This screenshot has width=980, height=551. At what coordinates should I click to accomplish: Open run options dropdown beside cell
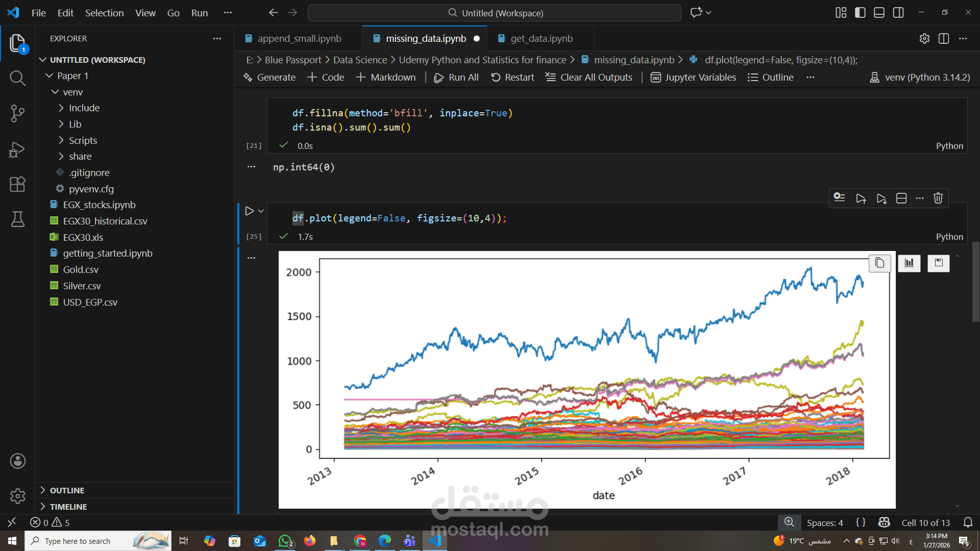coord(261,211)
